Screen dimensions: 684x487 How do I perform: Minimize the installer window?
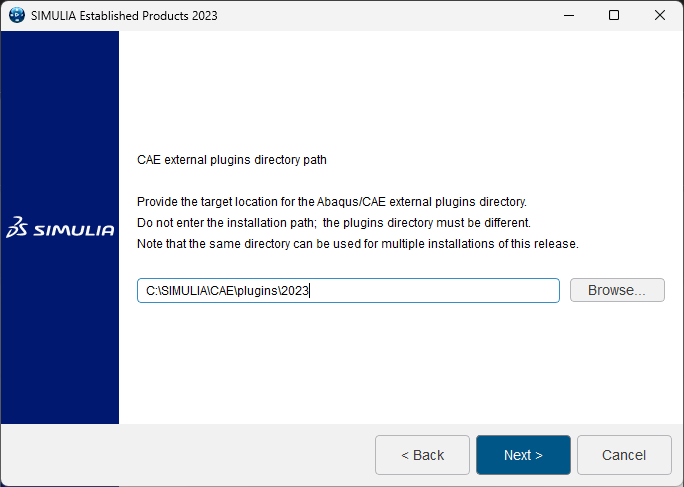tap(568, 15)
